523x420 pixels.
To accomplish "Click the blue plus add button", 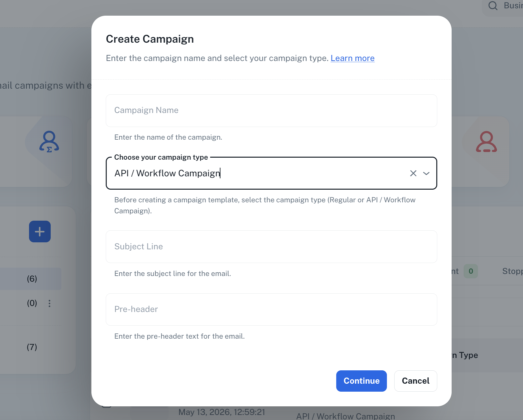I will point(40,231).
